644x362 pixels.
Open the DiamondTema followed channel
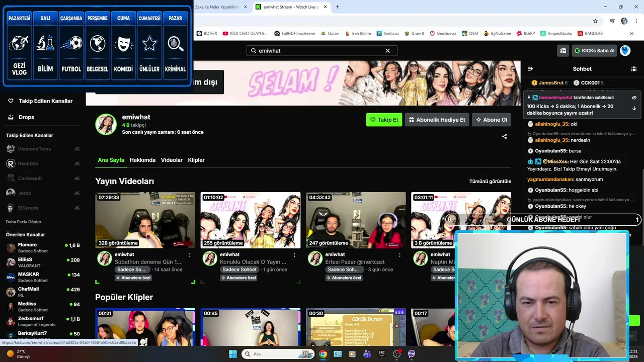[x=43, y=149]
